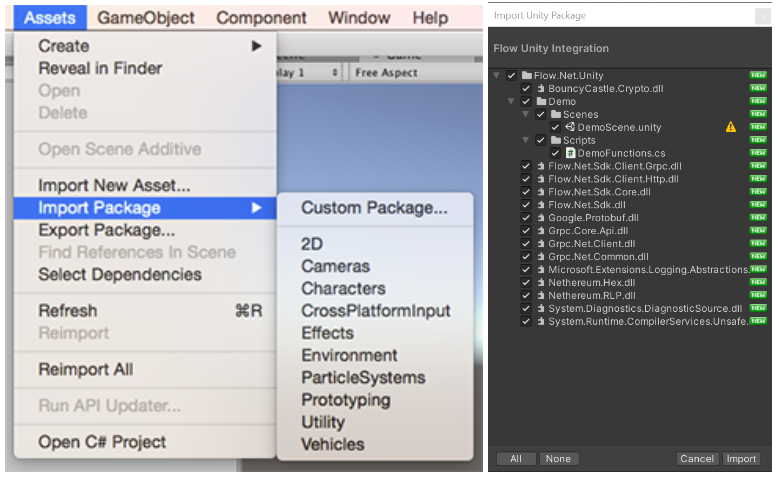Open the Window menu
Viewport: 779px width, 478px height.
point(359,18)
